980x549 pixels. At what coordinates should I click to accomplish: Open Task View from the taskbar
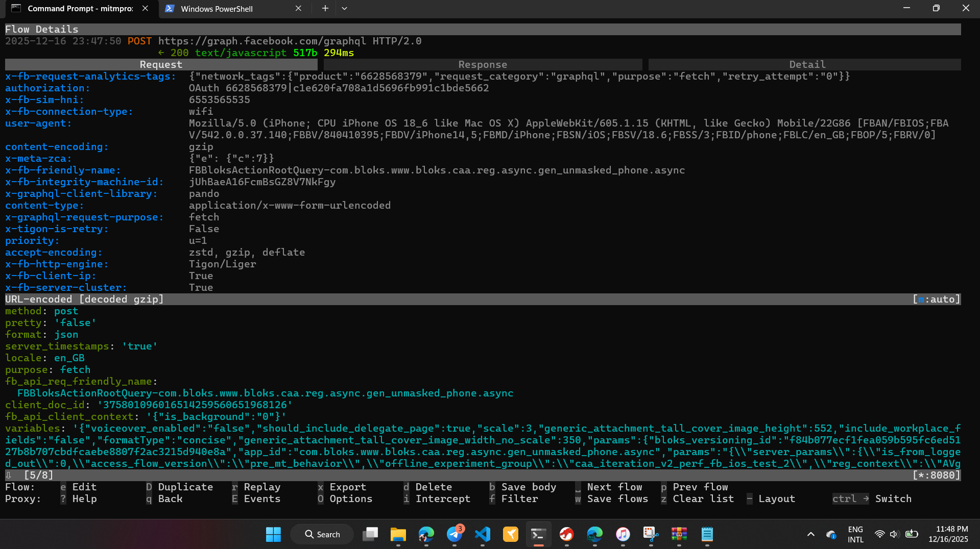pos(370,534)
